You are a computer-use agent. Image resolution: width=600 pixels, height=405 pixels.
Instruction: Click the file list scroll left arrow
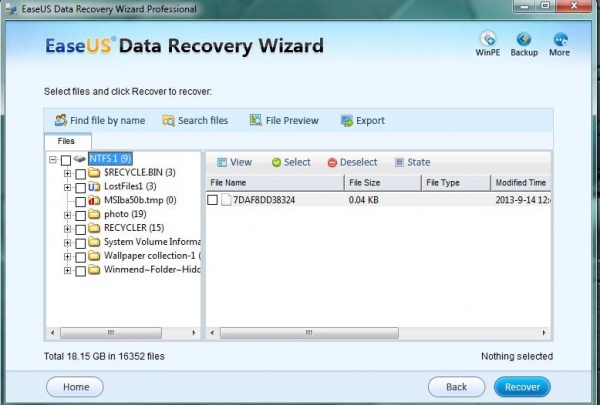[212, 333]
